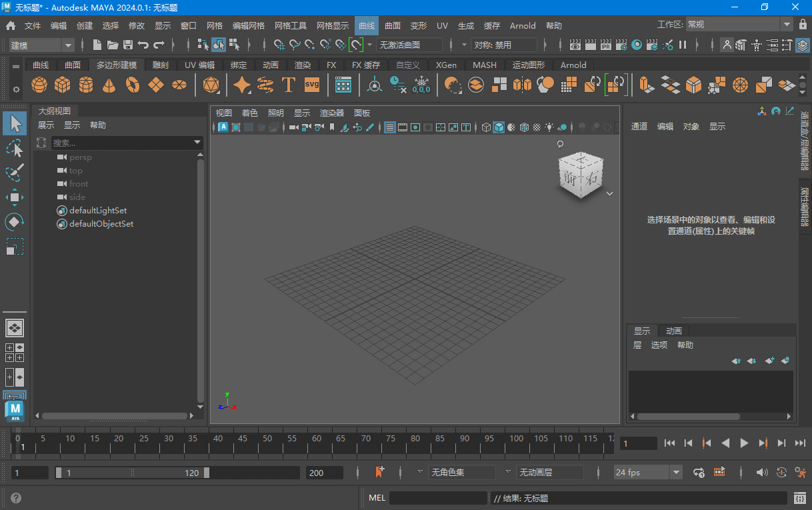Mute playback audio with the speaker icon
This screenshot has height=510, width=812.
point(761,472)
